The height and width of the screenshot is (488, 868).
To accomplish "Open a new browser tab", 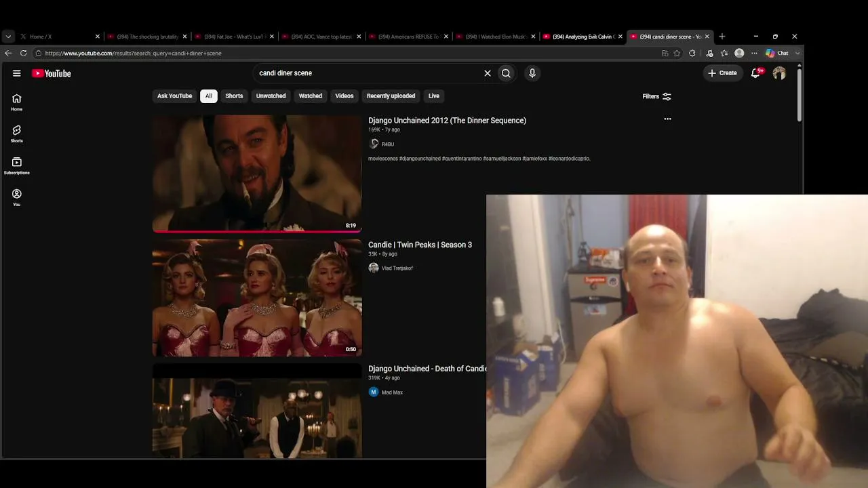I will tap(722, 37).
